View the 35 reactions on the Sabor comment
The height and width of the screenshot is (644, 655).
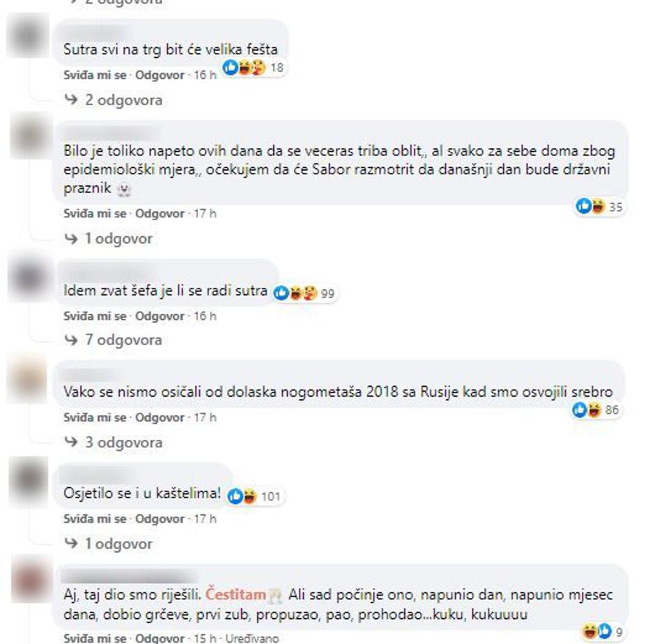[599, 206]
